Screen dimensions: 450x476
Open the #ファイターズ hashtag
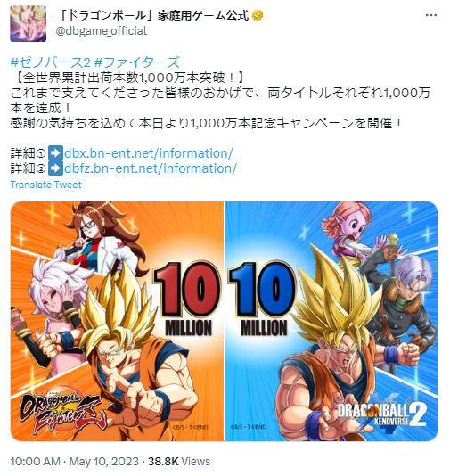(137, 62)
